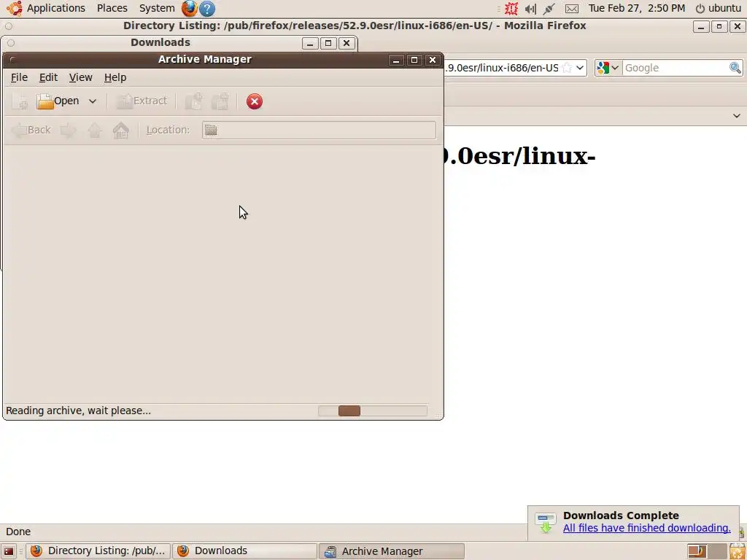Screen dimensions: 747x560
Task: Click the blue help question mark icon
Action: [207, 8]
